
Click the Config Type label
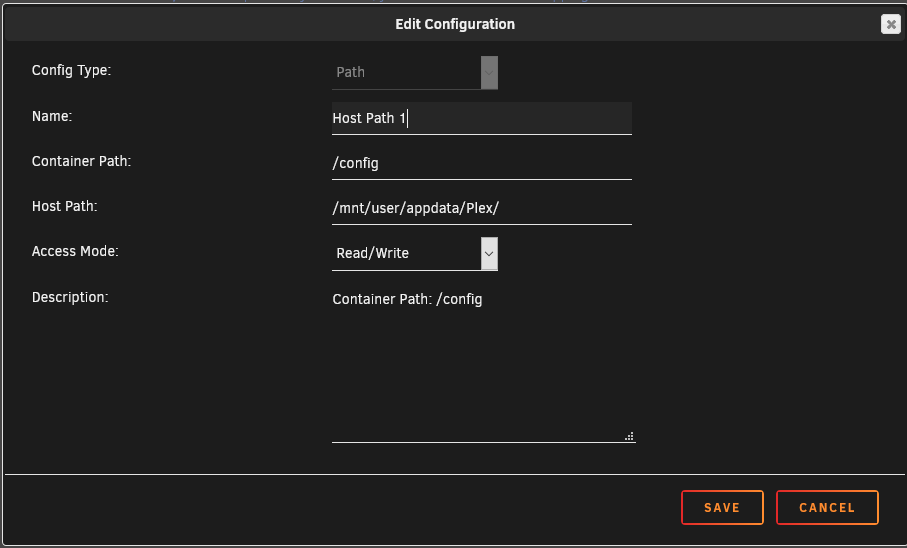click(x=71, y=71)
